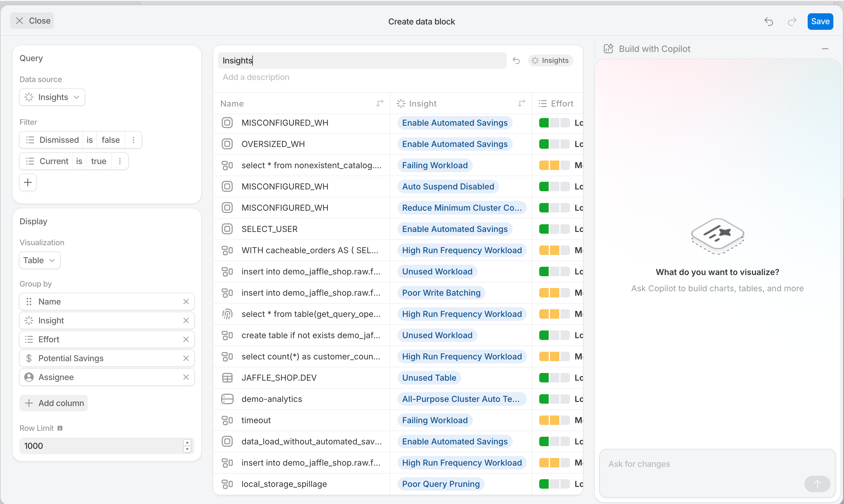
Task: Sort by Insight column arrow icon
Action: coord(522,103)
